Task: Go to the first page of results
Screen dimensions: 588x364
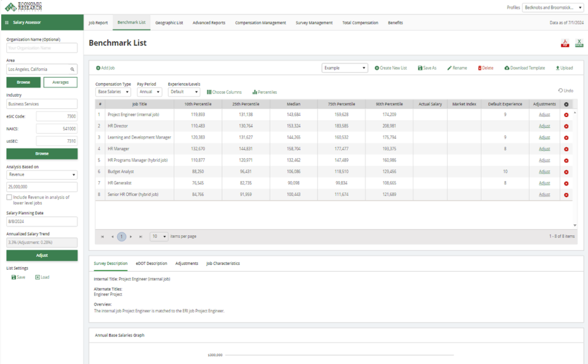Action: click(x=102, y=237)
